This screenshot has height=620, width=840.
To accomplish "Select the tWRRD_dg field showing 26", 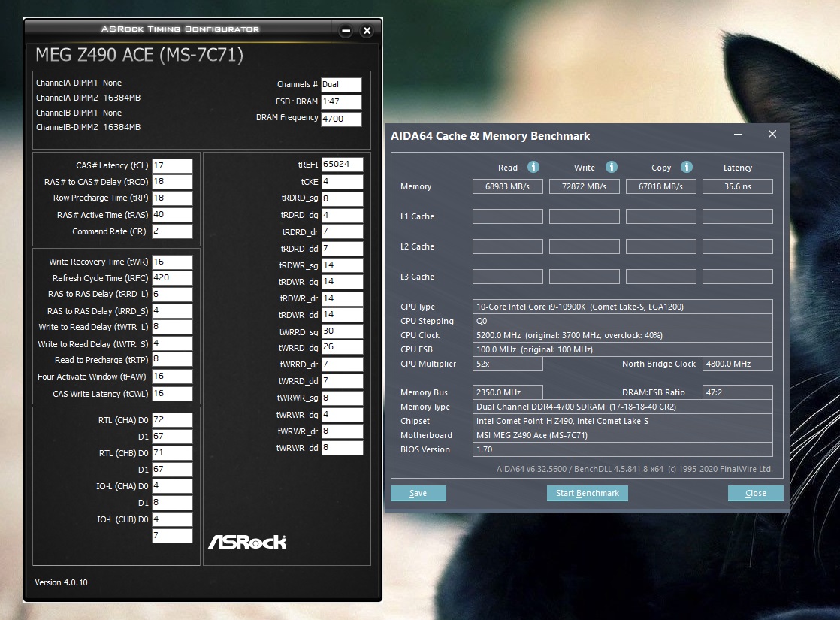I will coord(343,347).
